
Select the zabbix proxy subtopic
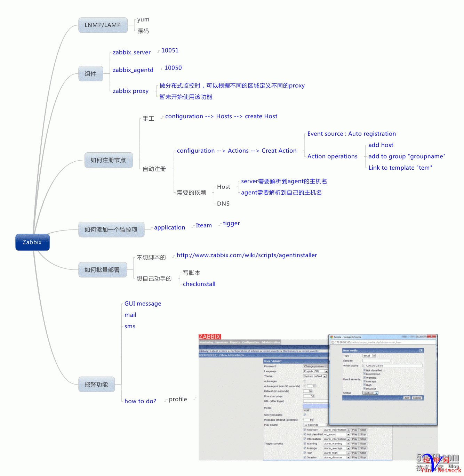point(130,91)
